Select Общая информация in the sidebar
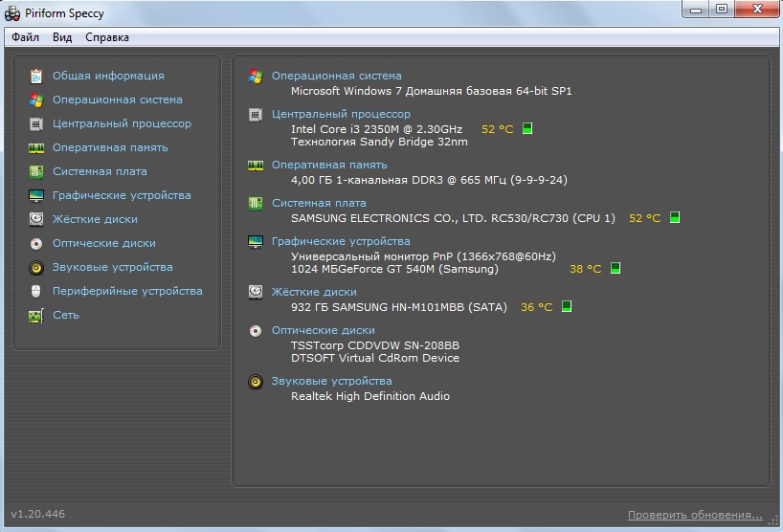Image resolution: width=783 pixels, height=532 pixels. [x=108, y=76]
